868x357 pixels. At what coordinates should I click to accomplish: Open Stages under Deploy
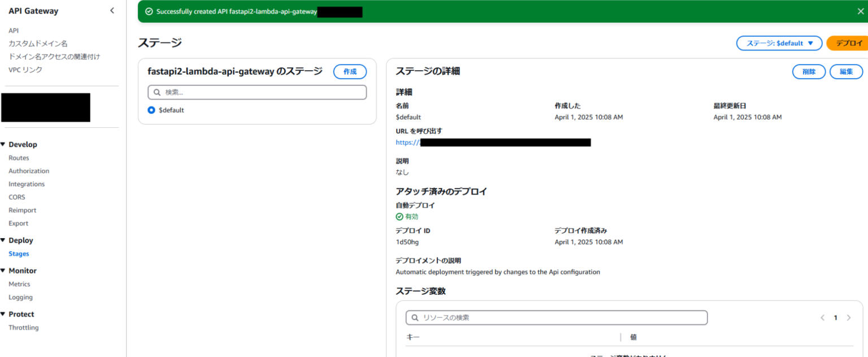(19, 253)
